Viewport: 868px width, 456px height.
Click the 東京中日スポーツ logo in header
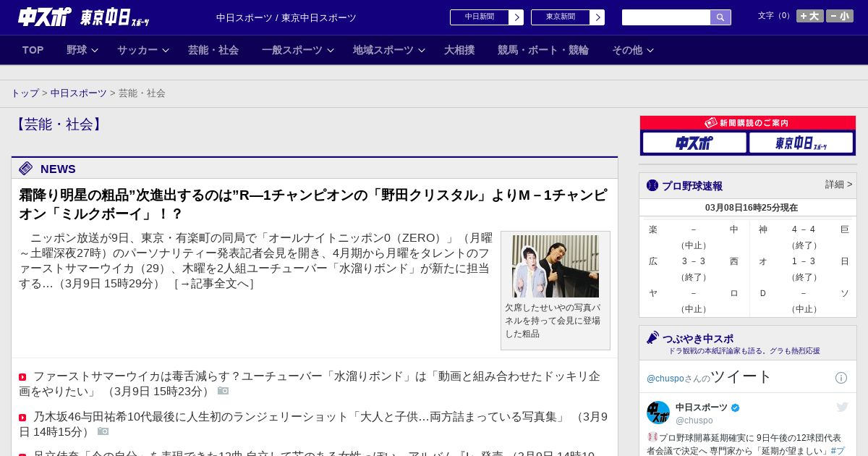point(115,17)
